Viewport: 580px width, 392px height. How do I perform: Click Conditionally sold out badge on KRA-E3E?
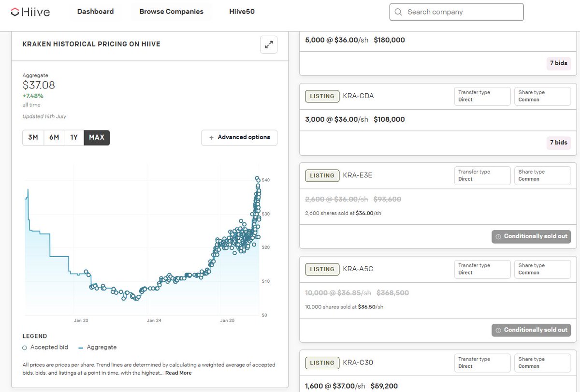[531, 236]
